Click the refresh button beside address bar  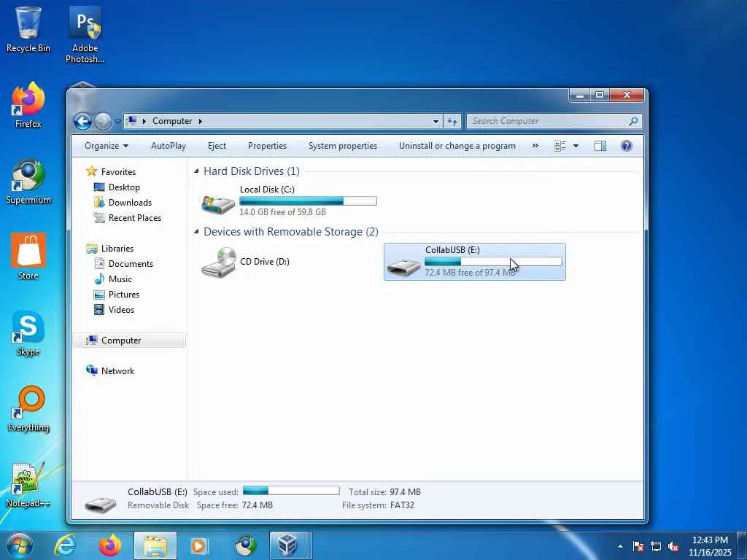[x=452, y=121]
